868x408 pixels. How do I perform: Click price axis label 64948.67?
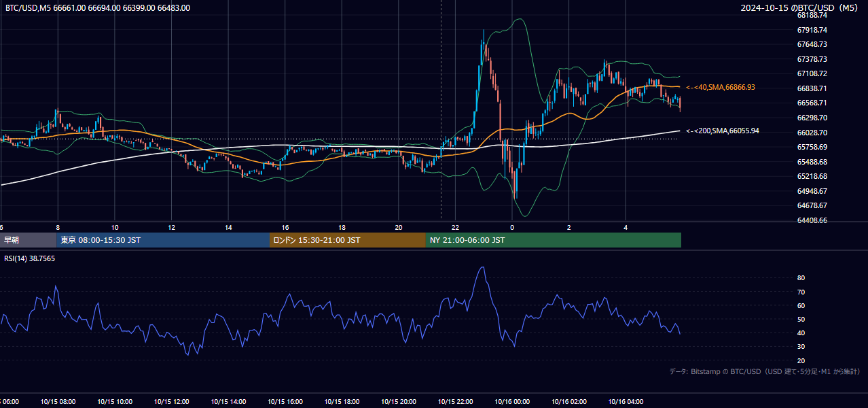coord(812,191)
